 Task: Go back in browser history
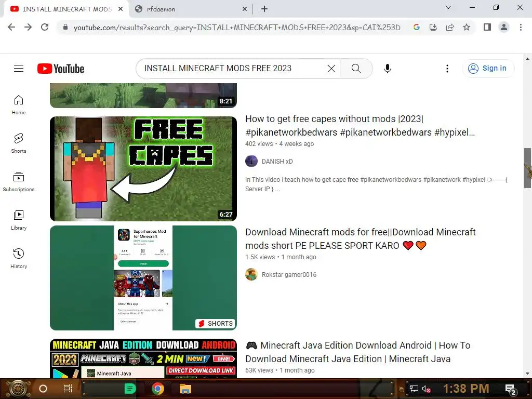click(11, 27)
